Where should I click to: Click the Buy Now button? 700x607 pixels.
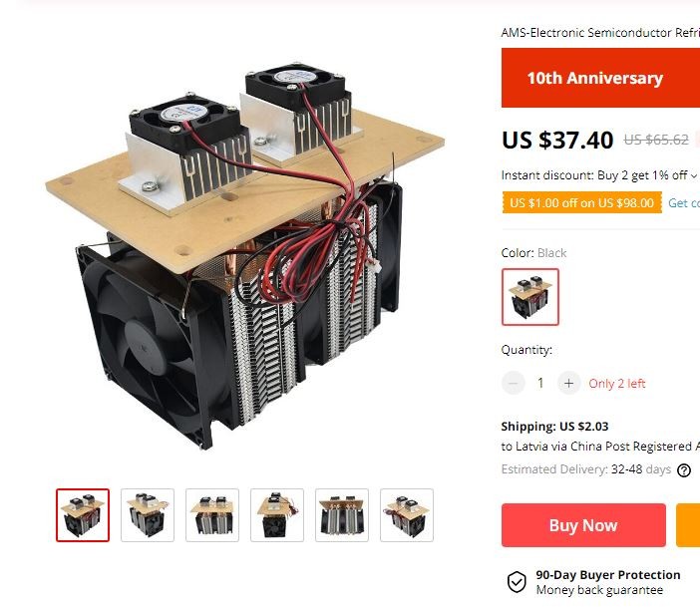click(x=583, y=525)
